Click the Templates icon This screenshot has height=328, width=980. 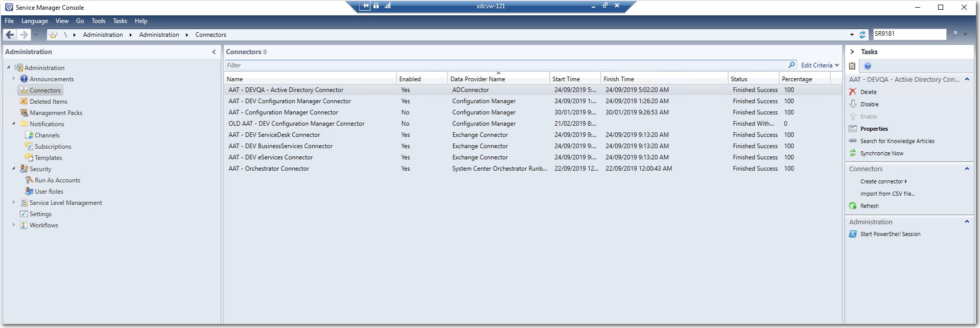point(29,157)
